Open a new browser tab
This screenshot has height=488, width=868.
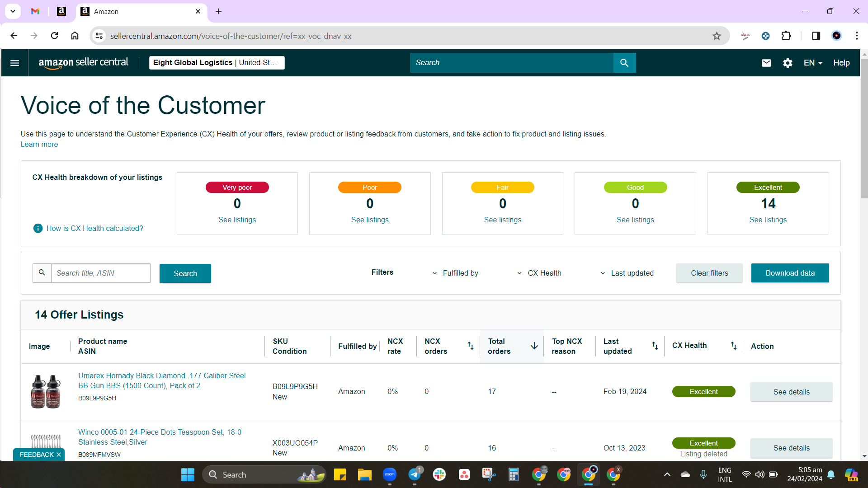(218, 11)
